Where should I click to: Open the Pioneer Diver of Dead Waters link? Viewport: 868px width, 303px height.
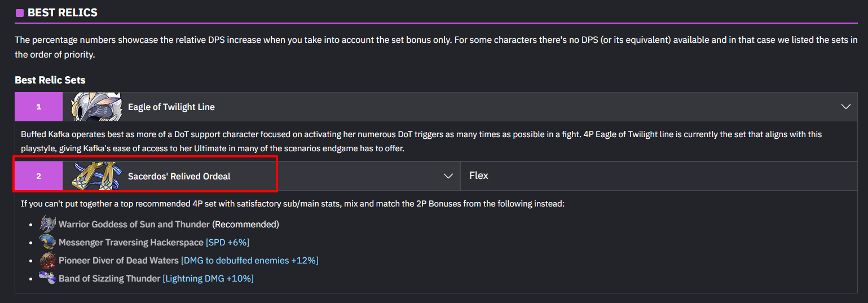click(x=118, y=261)
